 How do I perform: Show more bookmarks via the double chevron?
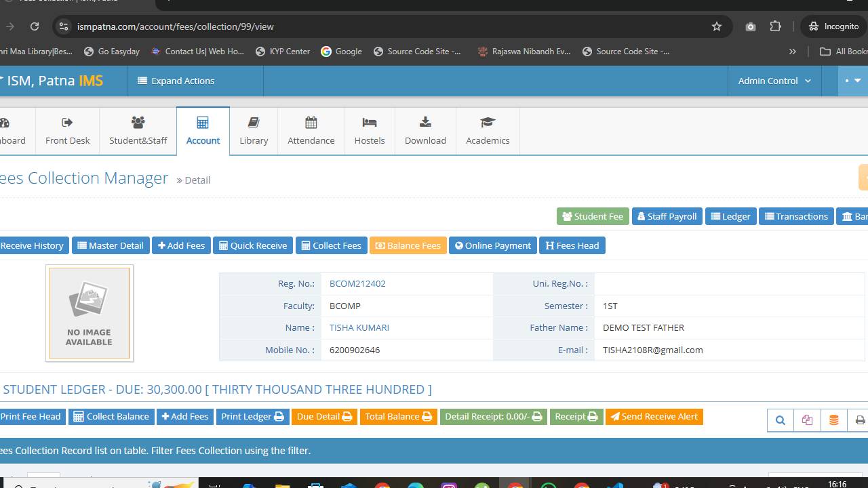(x=792, y=52)
